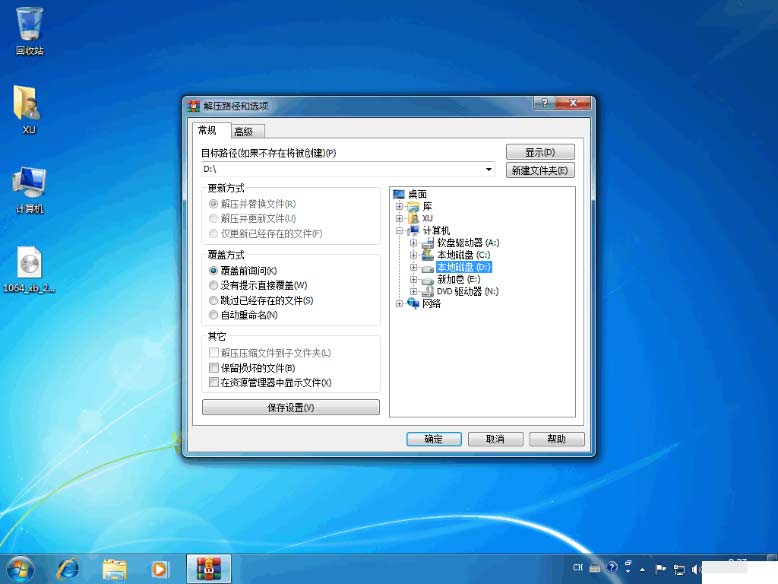Viewport: 778px width, 584px height.
Task: Expand the floppy drive (A:) node
Action: click(x=413, y=243)
